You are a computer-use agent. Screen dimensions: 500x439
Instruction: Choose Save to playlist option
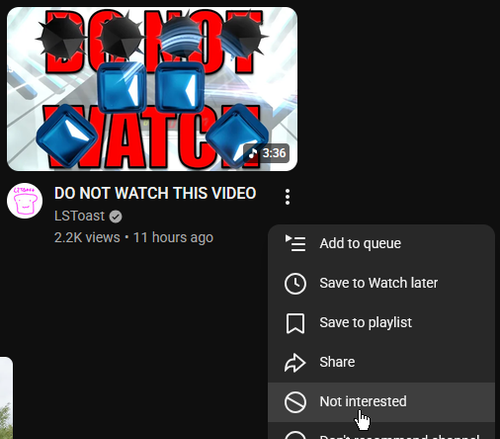[x=381, y=323]
